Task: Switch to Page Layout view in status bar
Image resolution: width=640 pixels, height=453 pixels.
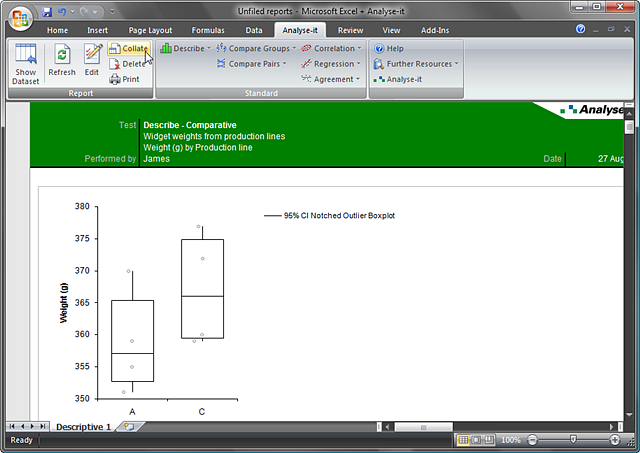Action: [477, 440]
